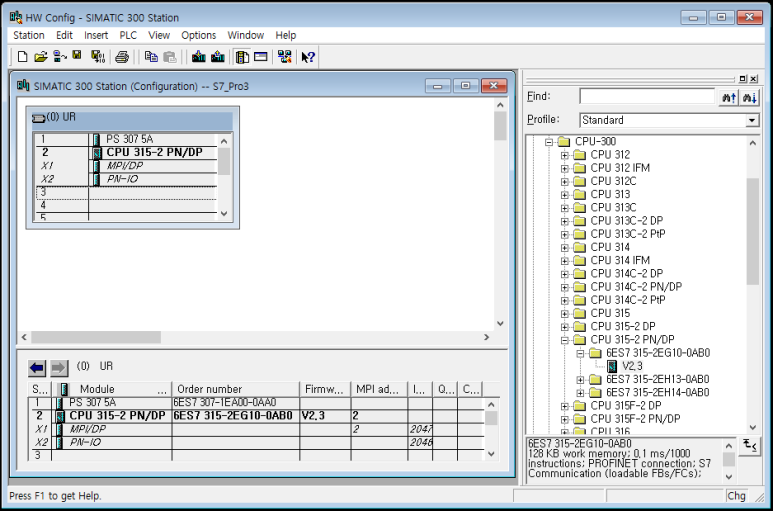This screenshot has height=511, width=773.
Task: Click the Order number column header
Action: point(236,389)
